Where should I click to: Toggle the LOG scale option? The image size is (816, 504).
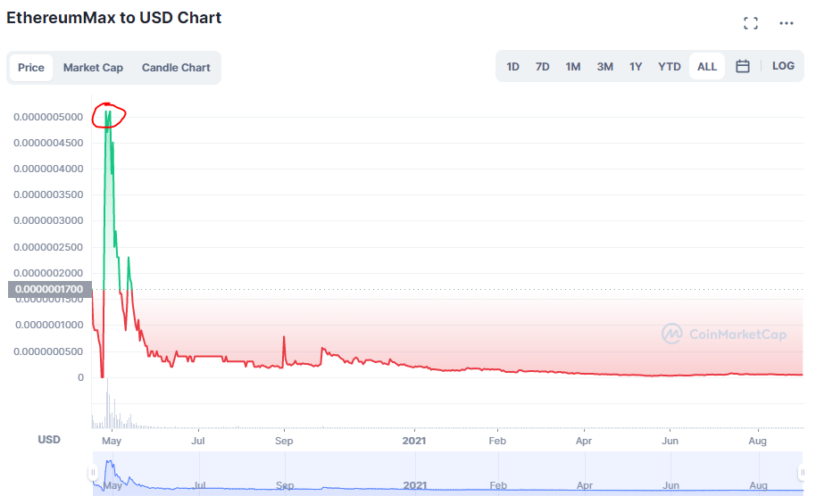[x=783, y=66]
